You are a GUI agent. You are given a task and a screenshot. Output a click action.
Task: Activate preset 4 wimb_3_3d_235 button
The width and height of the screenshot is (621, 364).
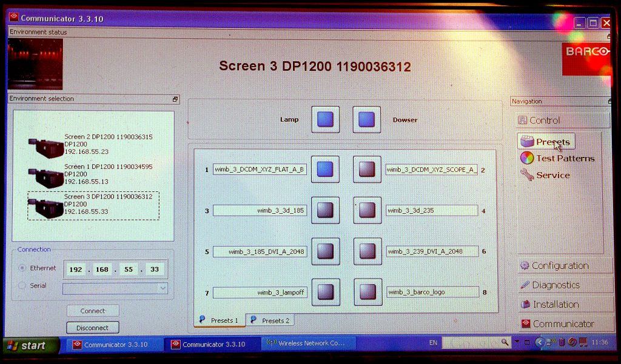tap(366, 210)
